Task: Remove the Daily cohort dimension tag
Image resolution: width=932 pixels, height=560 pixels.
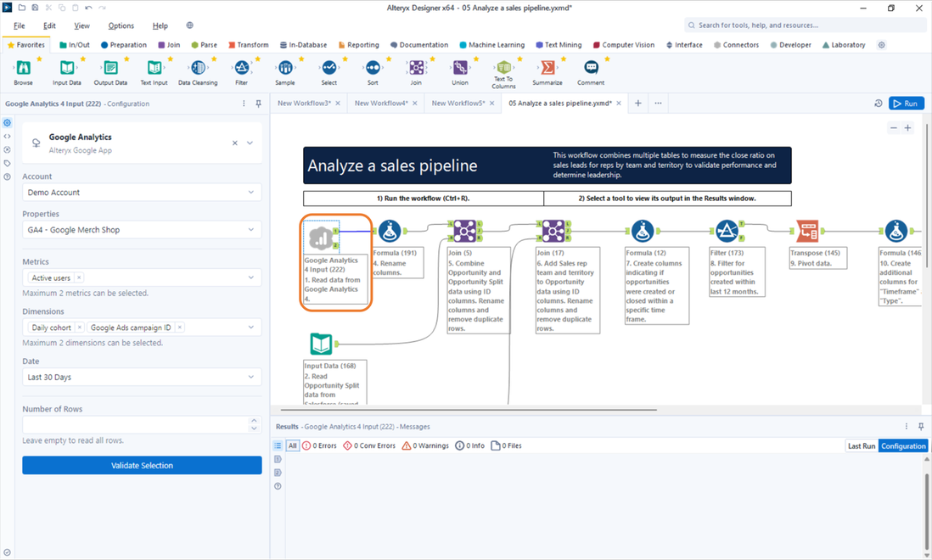Action: (x=80, y=328)
